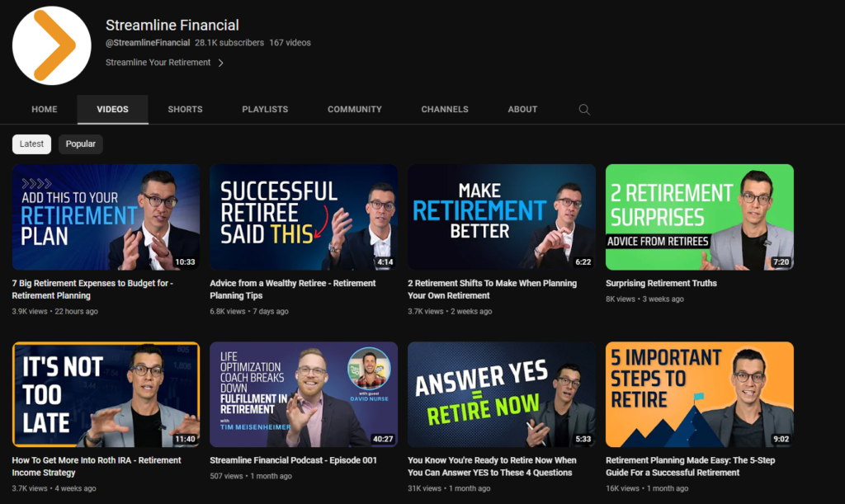Screen dimensions: 845x504
Task: Click the 5:33 duration badge
Action: pyautogui.click(x=583, y=440)
